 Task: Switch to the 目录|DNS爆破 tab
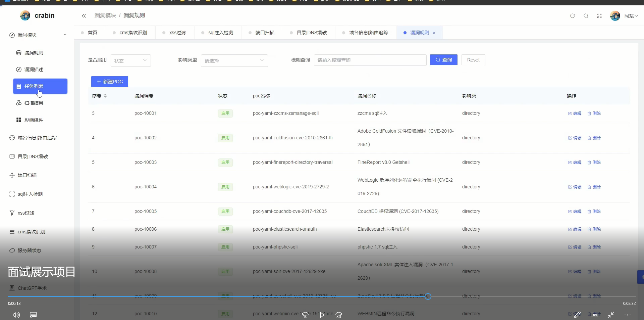(x=309, y=33)
